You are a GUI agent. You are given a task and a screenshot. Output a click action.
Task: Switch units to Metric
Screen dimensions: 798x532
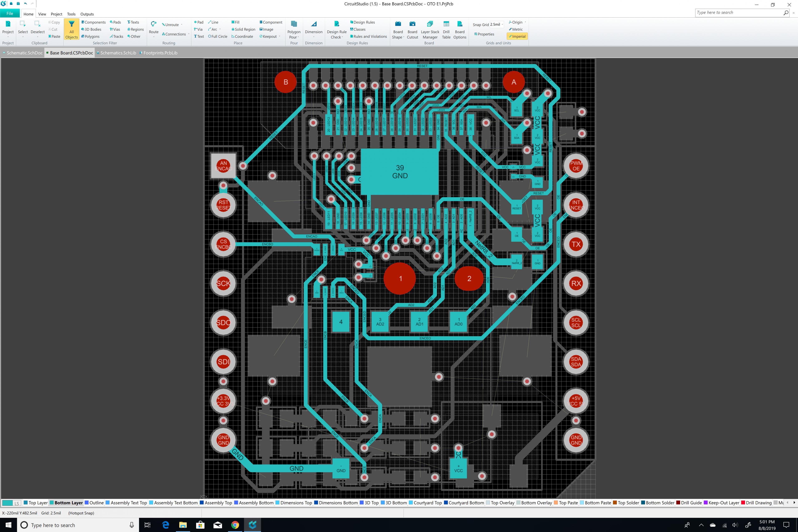tap(516, 29)
